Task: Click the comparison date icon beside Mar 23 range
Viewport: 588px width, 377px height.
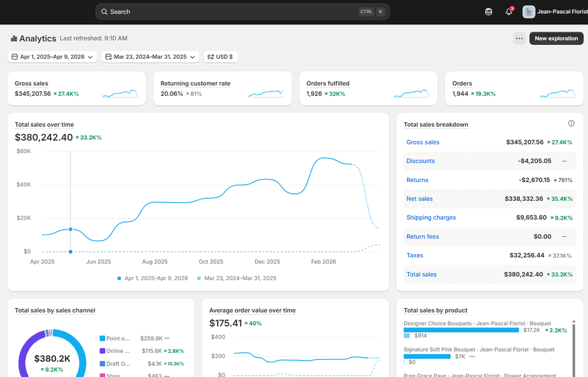Action: (109, 58)
